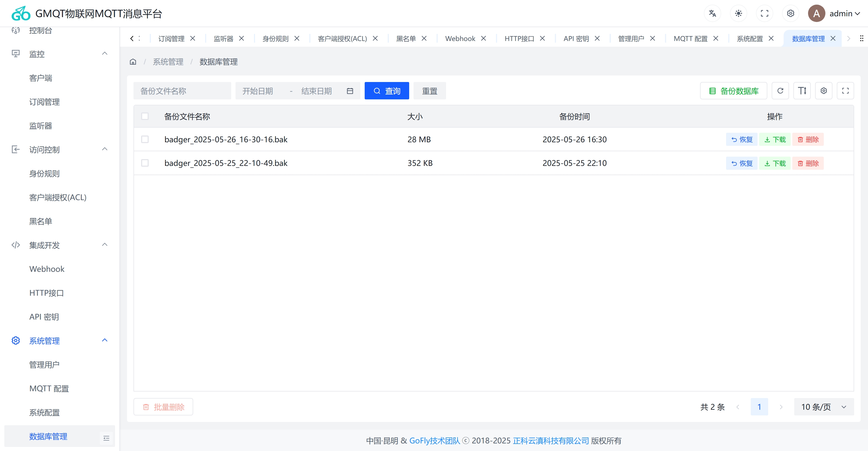868x451 pixels.
Task: Open the table column settings gear icon
Action: (824, 90)
